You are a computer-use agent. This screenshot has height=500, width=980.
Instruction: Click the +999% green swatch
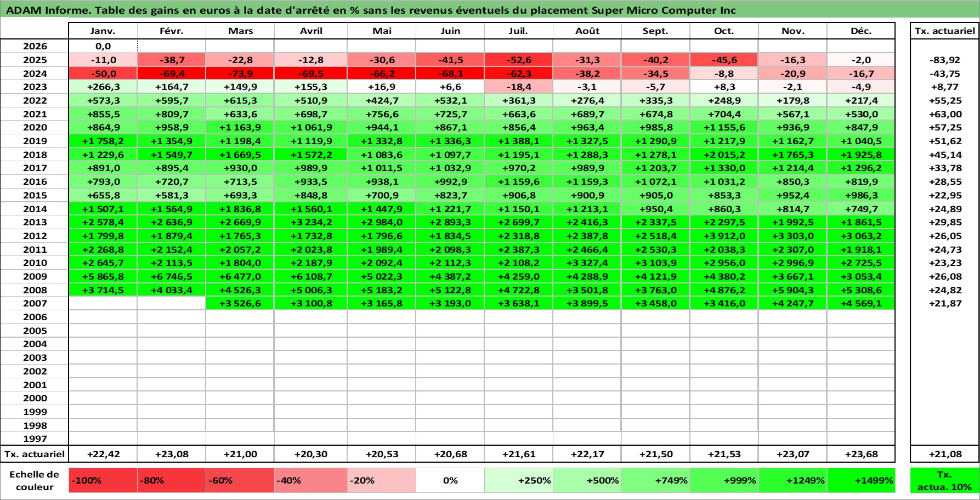point(724,480)
